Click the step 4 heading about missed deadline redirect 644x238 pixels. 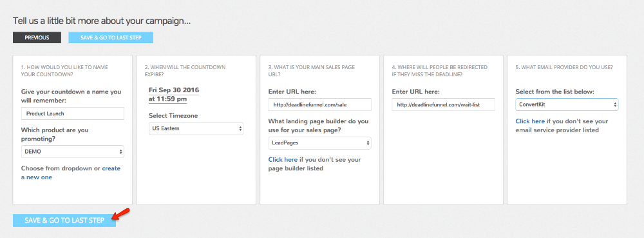(439, 71)
